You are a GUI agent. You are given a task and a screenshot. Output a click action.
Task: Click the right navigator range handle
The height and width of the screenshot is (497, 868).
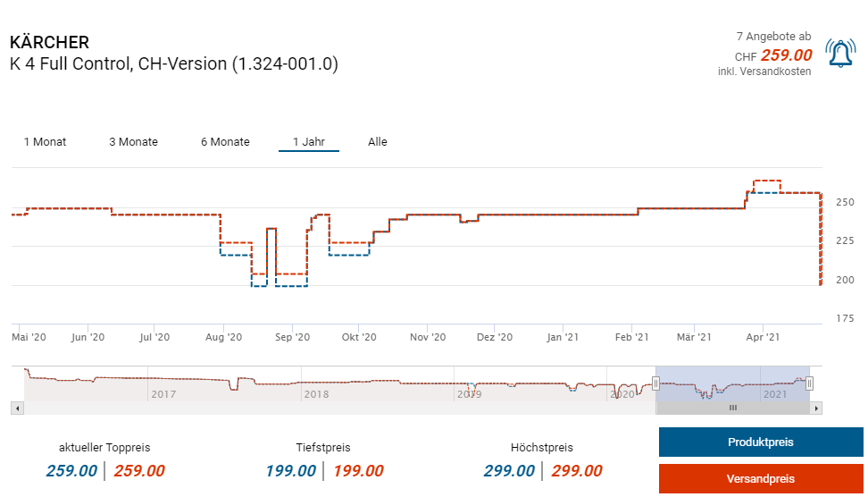tap(809, 383)
